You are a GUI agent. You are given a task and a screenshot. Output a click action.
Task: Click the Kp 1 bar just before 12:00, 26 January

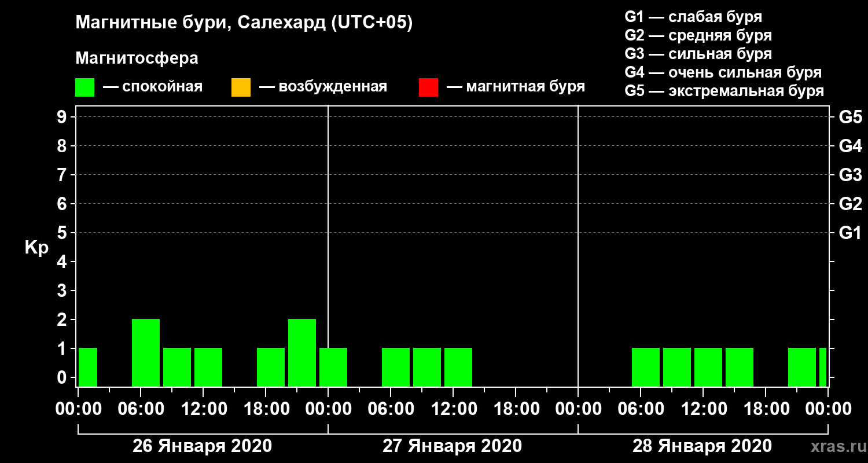pyautogui.click(x=177, y=367)
